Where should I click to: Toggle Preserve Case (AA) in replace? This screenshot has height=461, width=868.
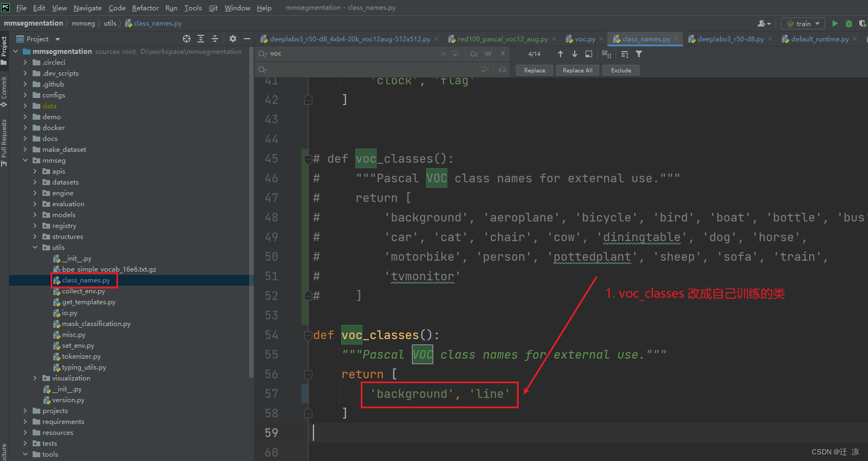pos(502,70)
